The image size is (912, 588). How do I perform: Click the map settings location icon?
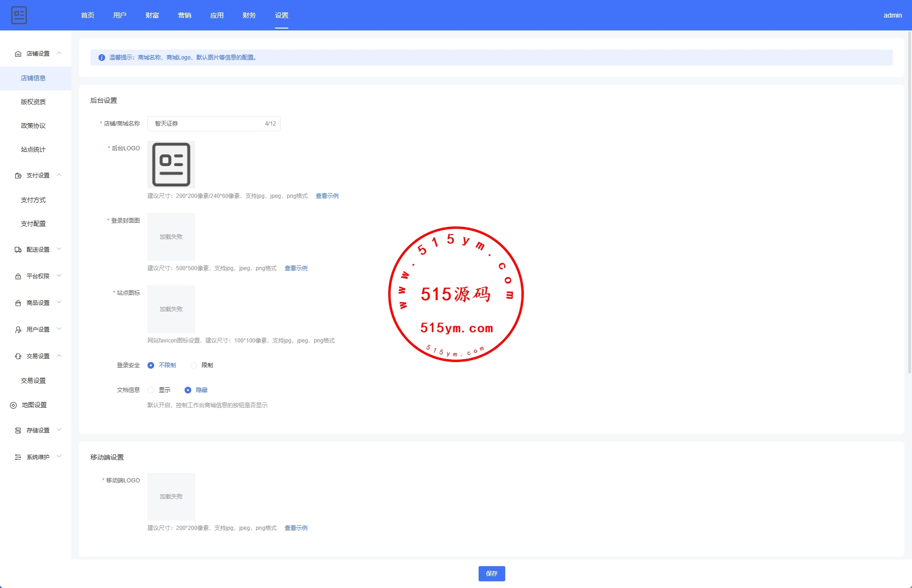click(x=13, y=405)
